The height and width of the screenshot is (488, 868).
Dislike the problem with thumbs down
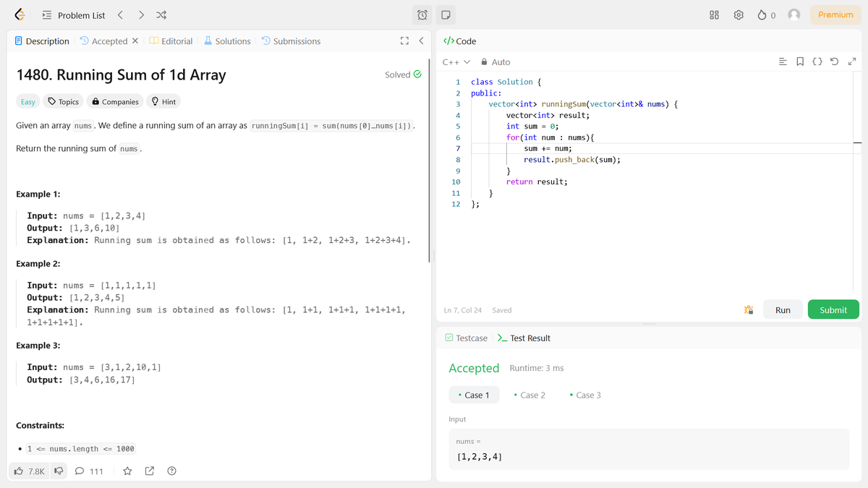tap(59, 471)
